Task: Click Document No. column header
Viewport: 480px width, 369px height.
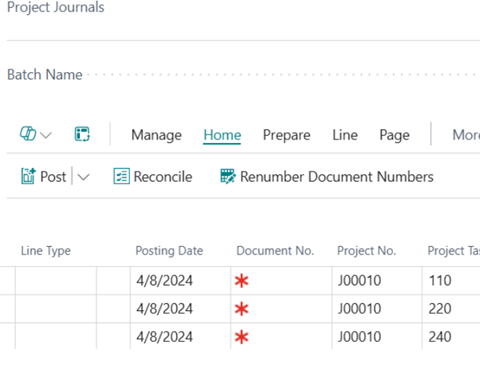Action: [275, 251]
